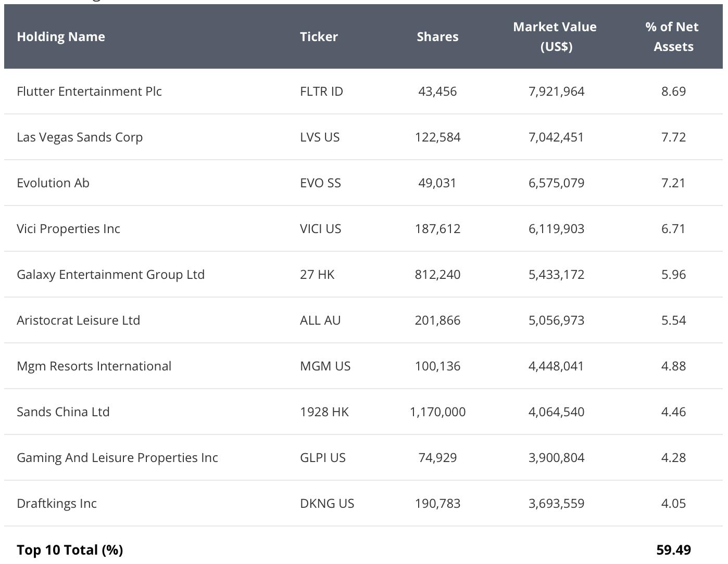Click the Shares column header
Screen dimensions: 728x564
(x=437, y=36)
